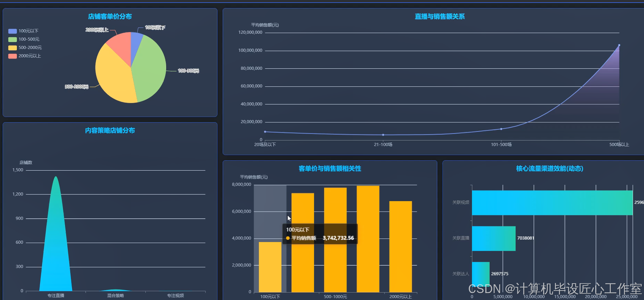Select the 关联达人 horizontal bar

click(x=481, y=274)
